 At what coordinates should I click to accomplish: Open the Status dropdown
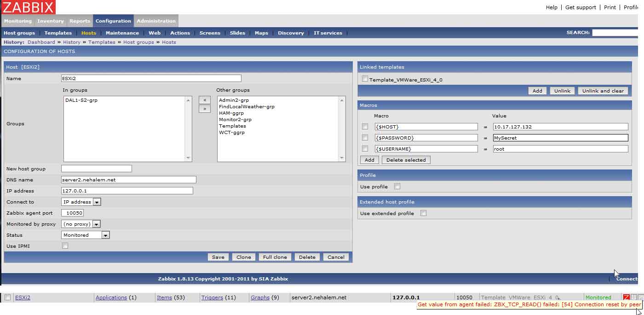point(105,235)
